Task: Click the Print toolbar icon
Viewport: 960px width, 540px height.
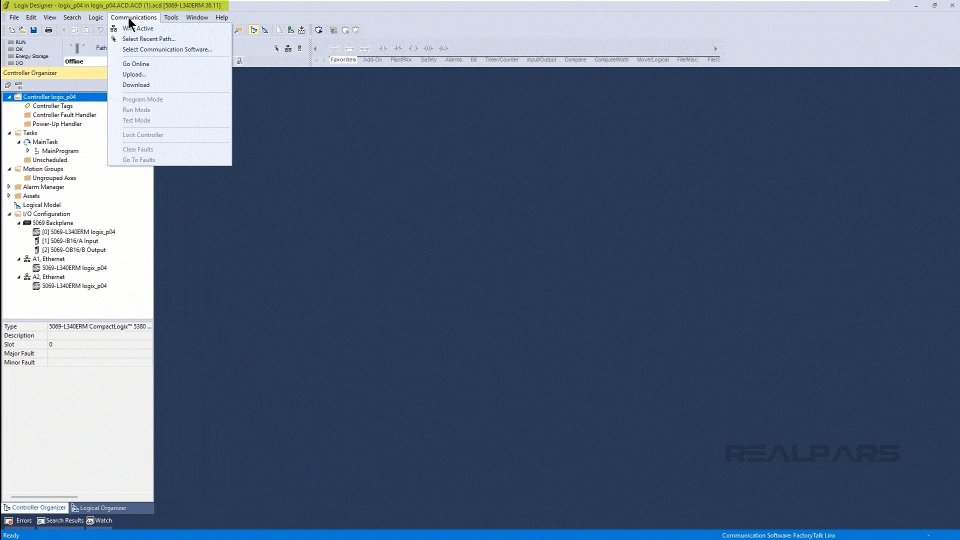Action: coord(48,30)
